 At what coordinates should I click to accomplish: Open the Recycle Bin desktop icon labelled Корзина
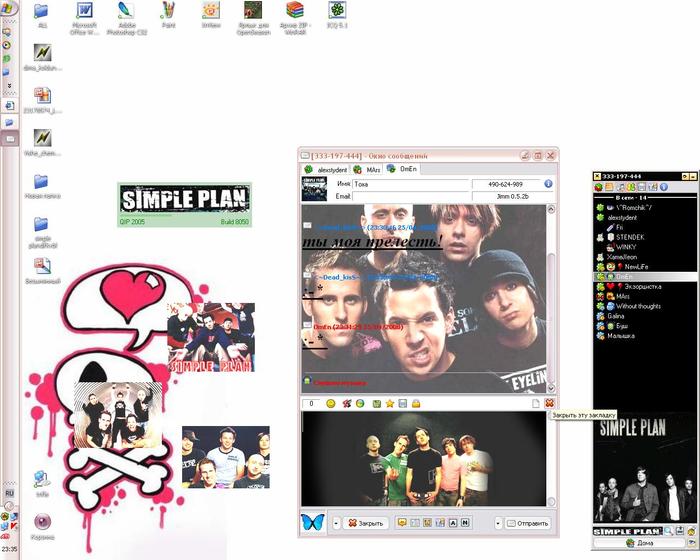pos(42,527)
